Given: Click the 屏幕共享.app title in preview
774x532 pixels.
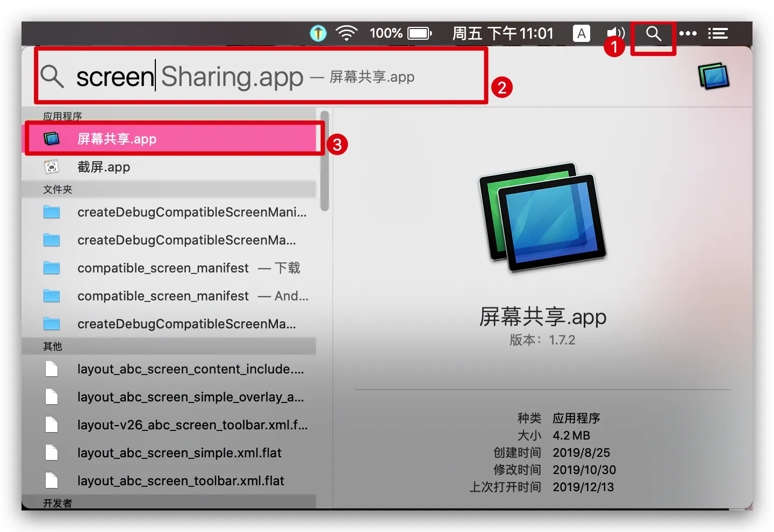Looking at the screenshot, I should (x=543, y=317).
